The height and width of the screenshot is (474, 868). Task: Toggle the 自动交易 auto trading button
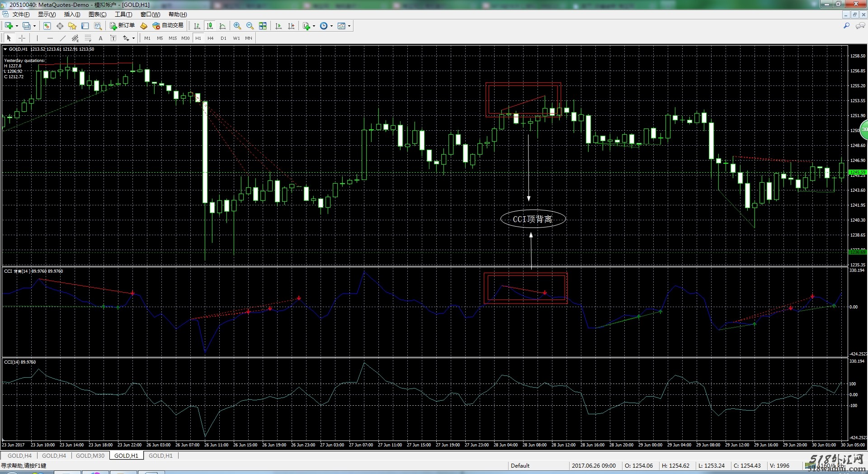coord(168,26)
